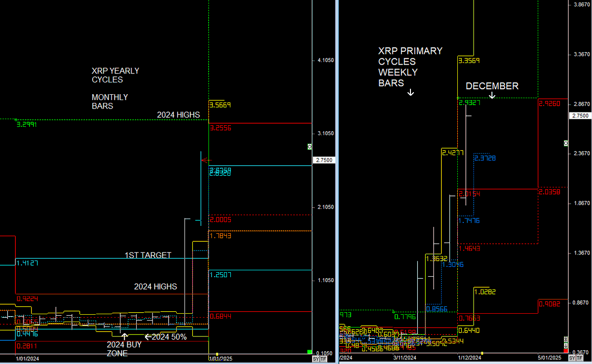Click the red 0.7663 level label
This screenshot has height=364, width=592.
tap(469, 318)
